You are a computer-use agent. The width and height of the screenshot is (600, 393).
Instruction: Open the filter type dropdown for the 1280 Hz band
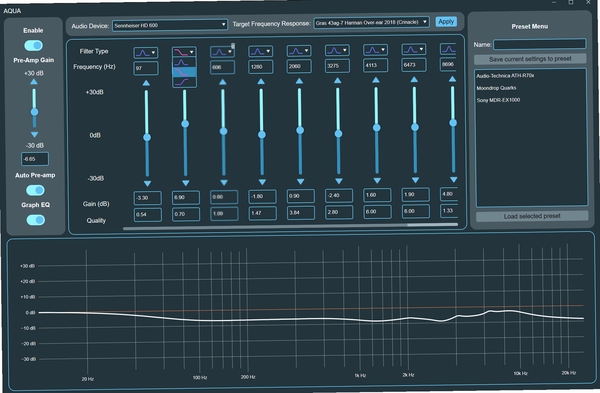pos(261,51)
